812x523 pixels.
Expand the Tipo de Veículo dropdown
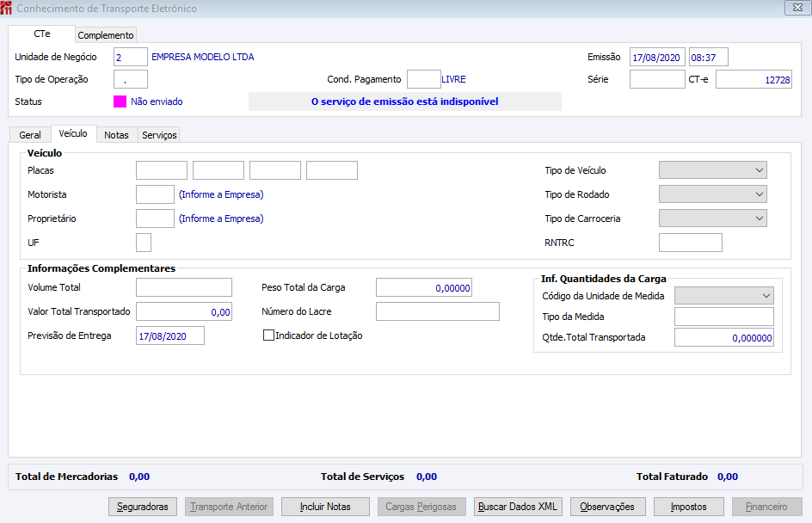pyautogui.click(x=712, y=169)
